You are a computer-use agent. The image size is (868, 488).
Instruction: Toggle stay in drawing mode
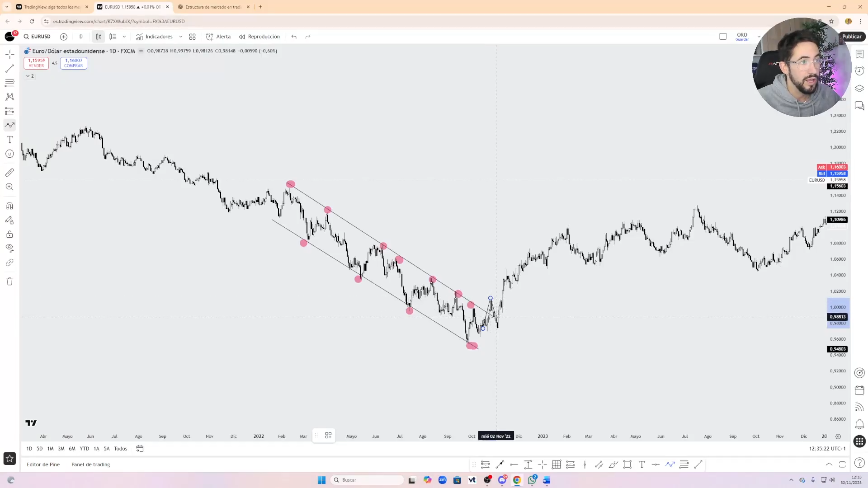point(9,220)
